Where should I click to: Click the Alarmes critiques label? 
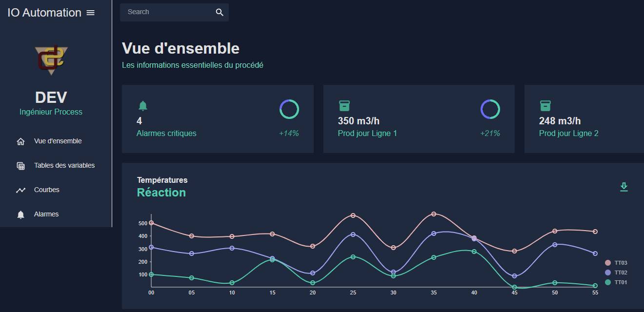coord(166,133)
